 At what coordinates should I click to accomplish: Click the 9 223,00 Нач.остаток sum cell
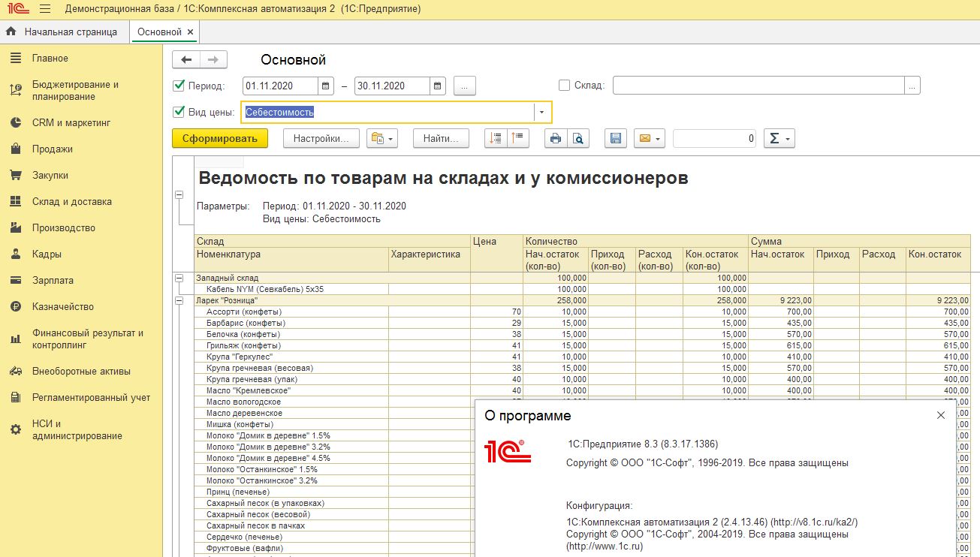[x=781, y=300]
